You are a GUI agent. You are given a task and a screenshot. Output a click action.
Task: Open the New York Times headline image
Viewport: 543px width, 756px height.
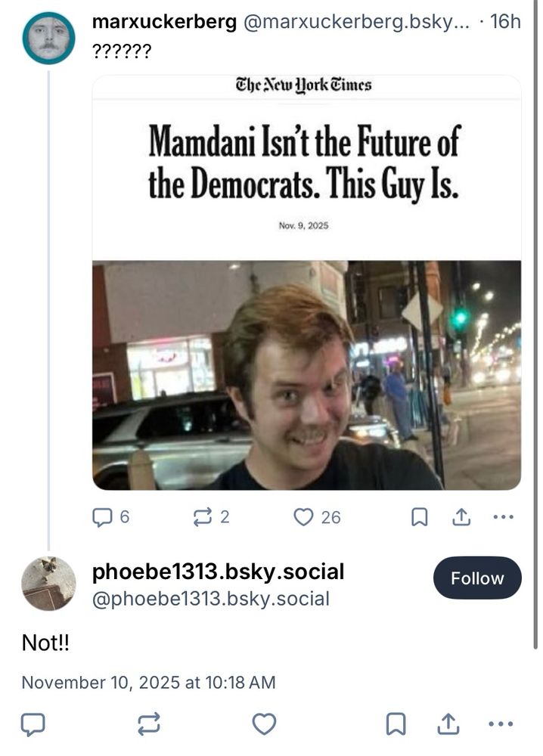tap(306, 283)
